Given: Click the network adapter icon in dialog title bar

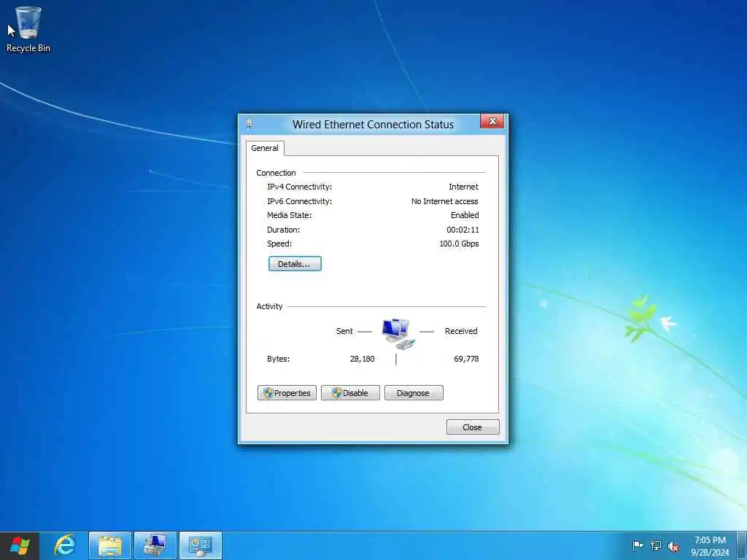Looking at the screenshot, I should (x=249, y=124).
